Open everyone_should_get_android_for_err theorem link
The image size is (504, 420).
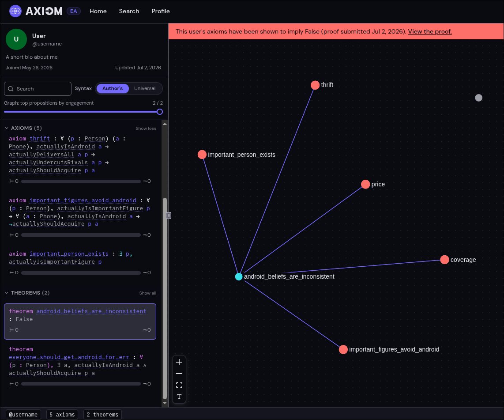tap(69, 357)
